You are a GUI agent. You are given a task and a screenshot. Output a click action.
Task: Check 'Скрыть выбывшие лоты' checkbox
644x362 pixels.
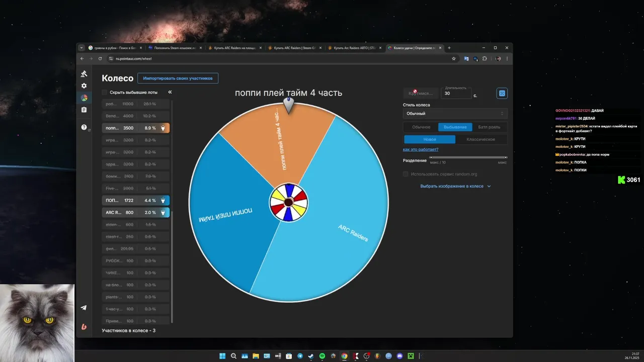[104, 93]
